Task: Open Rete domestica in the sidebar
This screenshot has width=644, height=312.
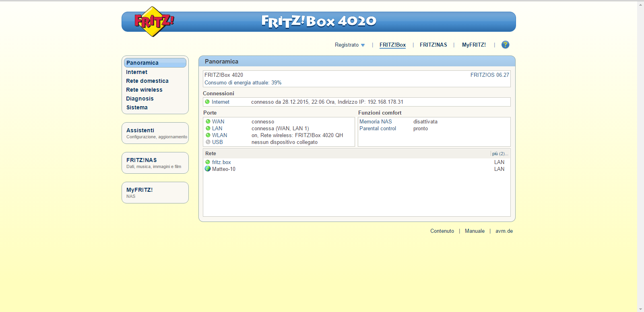Action: [x=147, y=81]
